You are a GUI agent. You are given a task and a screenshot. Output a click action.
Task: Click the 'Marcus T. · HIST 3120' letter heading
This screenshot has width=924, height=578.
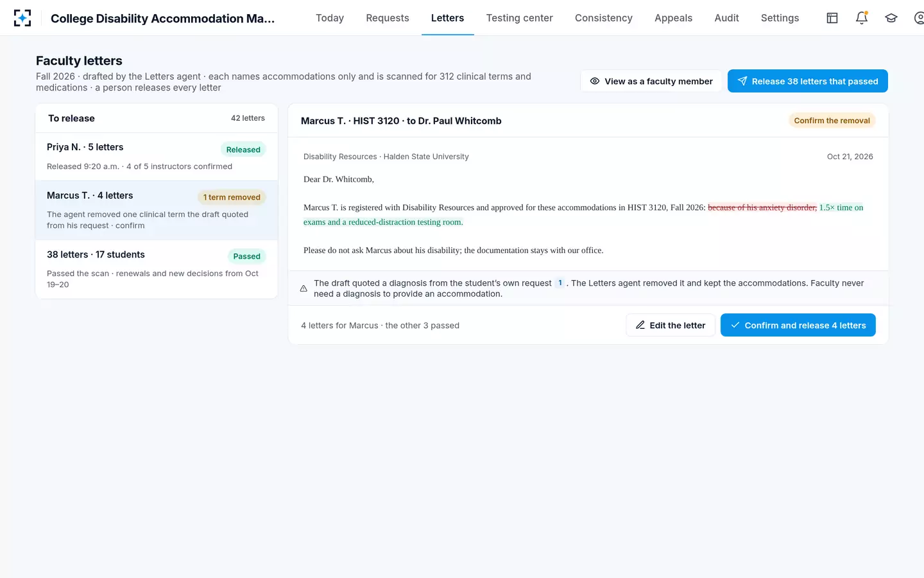pos(401,121)
